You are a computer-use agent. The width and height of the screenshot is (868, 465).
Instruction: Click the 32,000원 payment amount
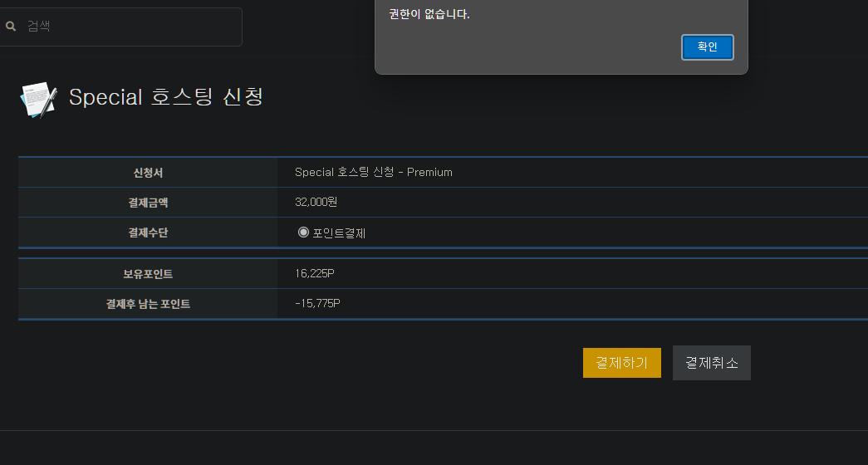pos(316,202)
